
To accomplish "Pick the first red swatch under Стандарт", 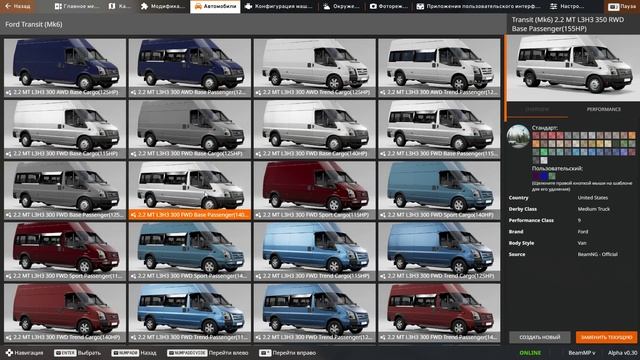I will (536, 136).
